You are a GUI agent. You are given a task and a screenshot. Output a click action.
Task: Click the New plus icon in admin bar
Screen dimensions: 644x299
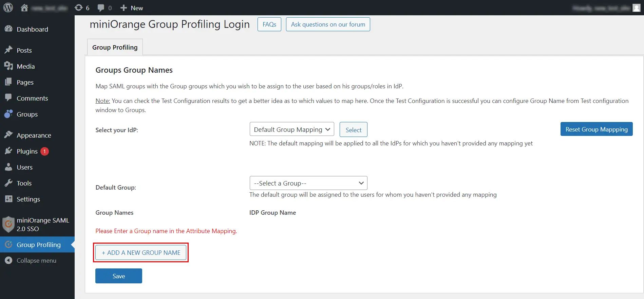tap(124, 8)
